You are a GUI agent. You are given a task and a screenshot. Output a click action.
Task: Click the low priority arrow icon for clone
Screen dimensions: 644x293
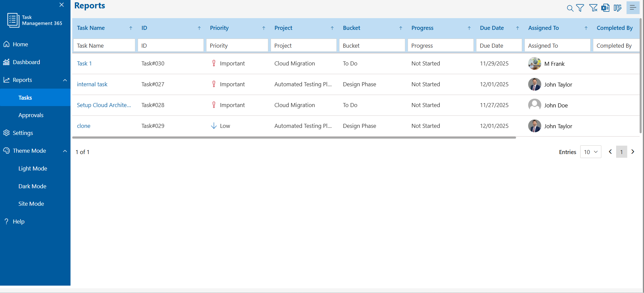point(214,126)
